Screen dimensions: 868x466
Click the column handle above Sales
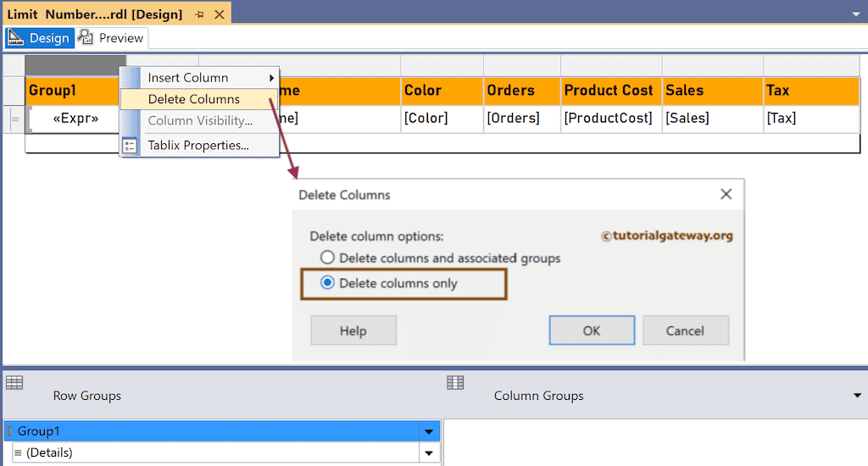[712, 65]
